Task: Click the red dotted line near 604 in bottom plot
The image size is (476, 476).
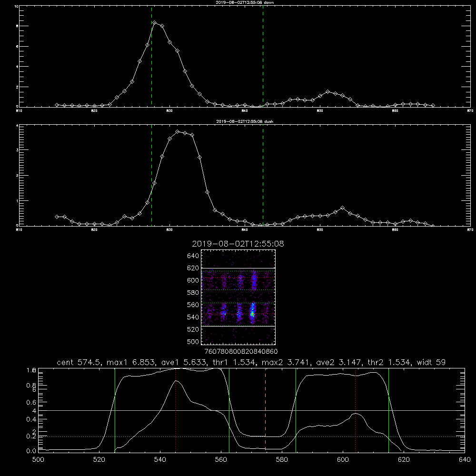Action: [355, 410]
